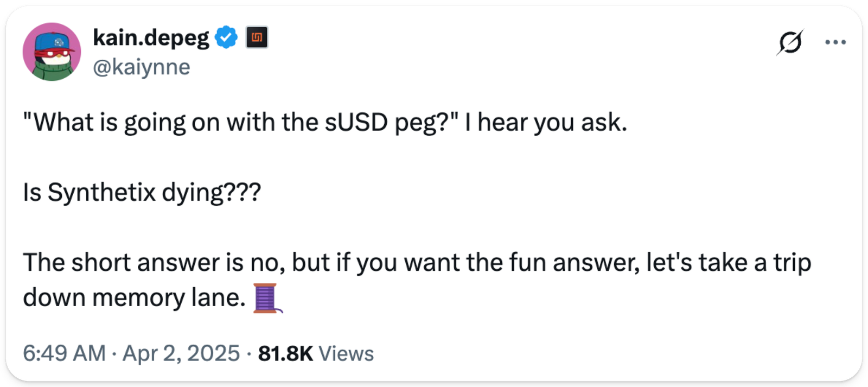
Task: Click the blue verified checkmark badge
Action: tap(226, 37)
